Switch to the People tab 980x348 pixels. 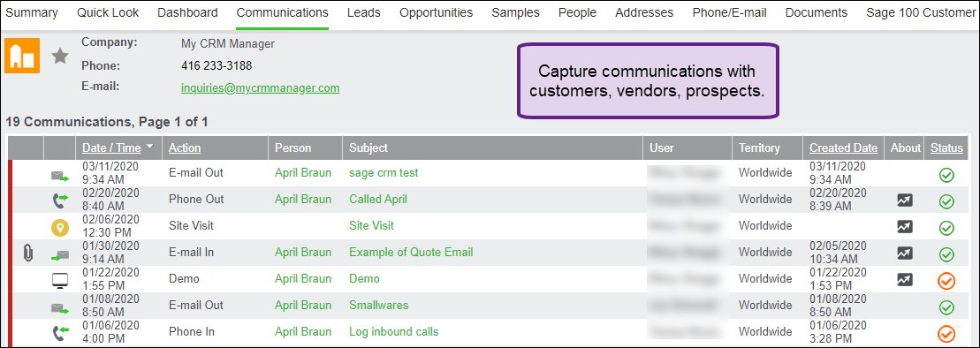578,12
